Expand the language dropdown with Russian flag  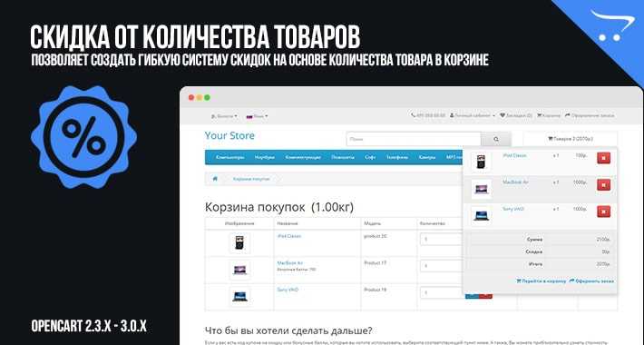click(257, 116)
